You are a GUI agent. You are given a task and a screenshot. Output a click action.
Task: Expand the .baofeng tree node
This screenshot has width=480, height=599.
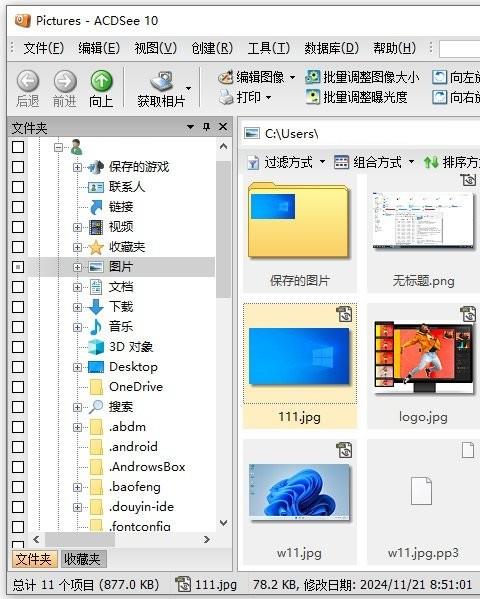77,487
